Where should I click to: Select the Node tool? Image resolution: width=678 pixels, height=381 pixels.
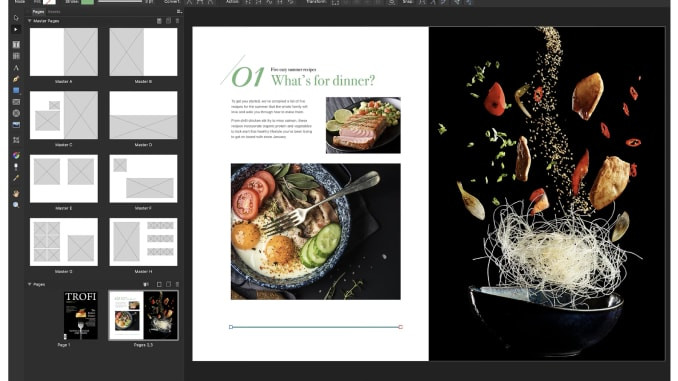[x=16, y=29]
